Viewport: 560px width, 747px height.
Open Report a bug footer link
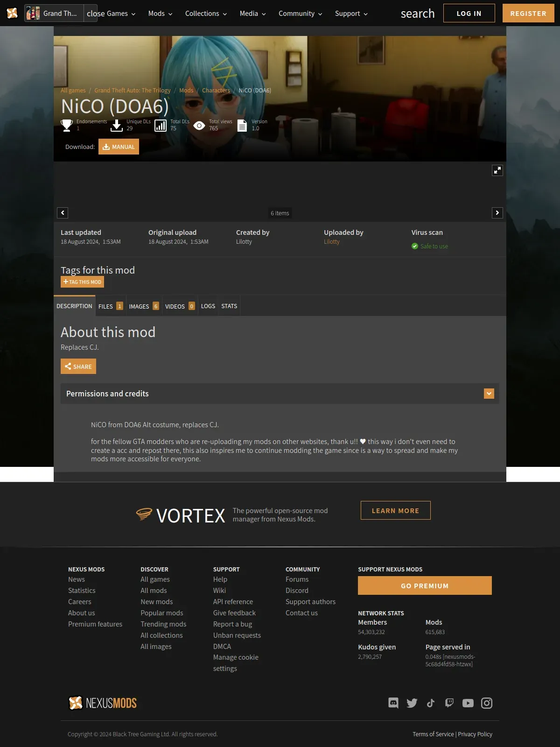[x=232, y=624]
